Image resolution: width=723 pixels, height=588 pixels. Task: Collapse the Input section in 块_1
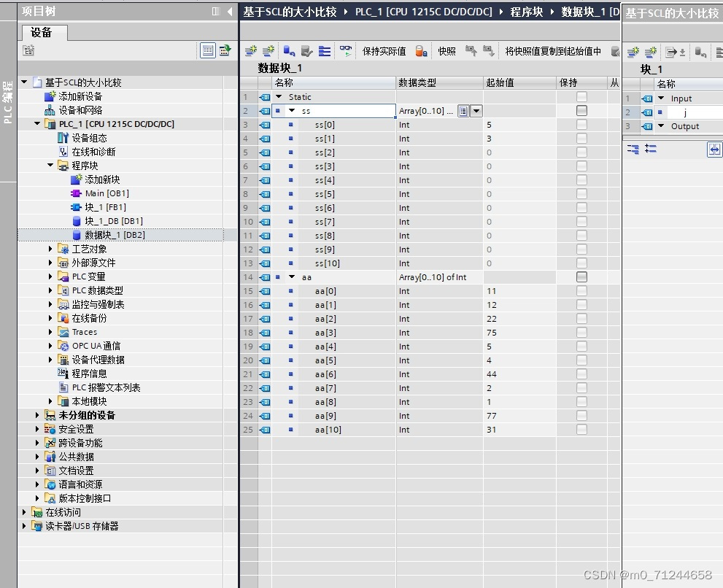coord(661,98)
